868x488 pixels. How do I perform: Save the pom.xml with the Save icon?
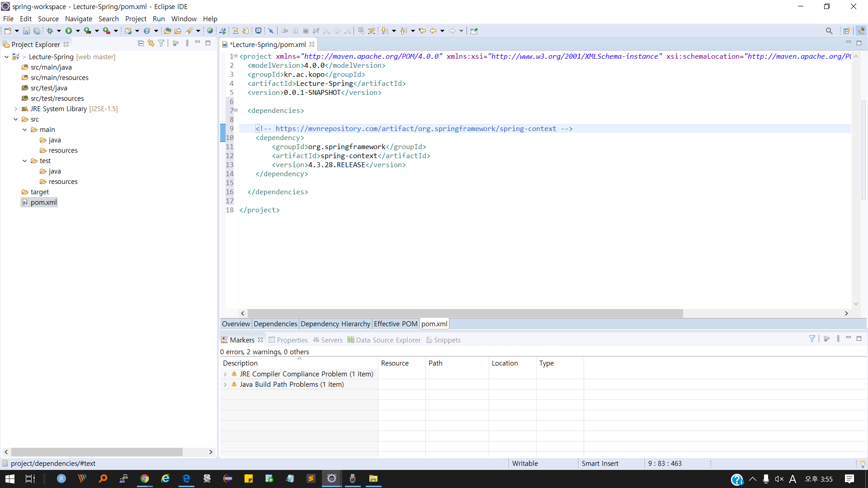[x=26, y=31]
